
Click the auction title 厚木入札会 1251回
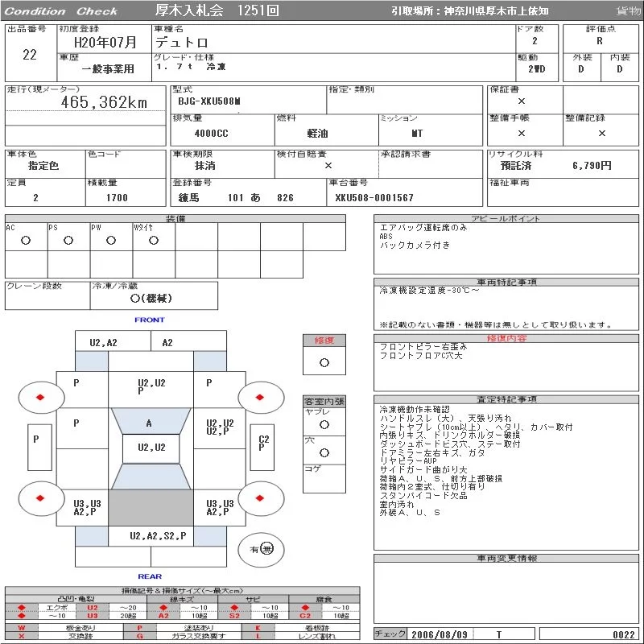217,10
